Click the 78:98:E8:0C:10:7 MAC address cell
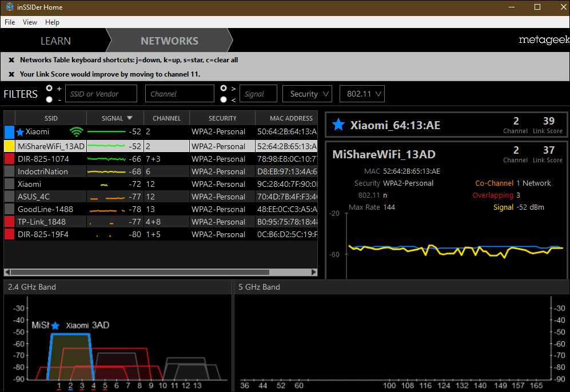This screenshot has height=392, width=570. [x=287, y=159]
